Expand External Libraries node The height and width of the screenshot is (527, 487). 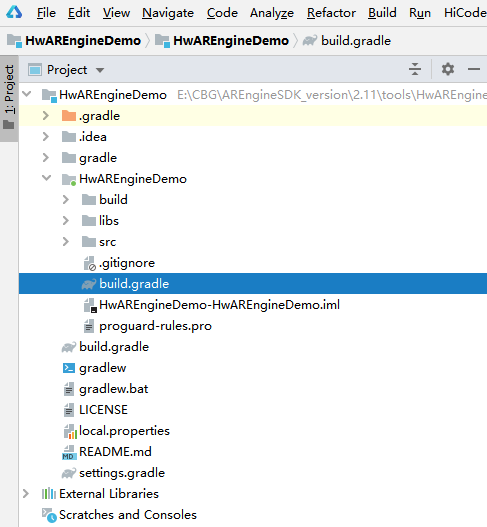(26, 494)
